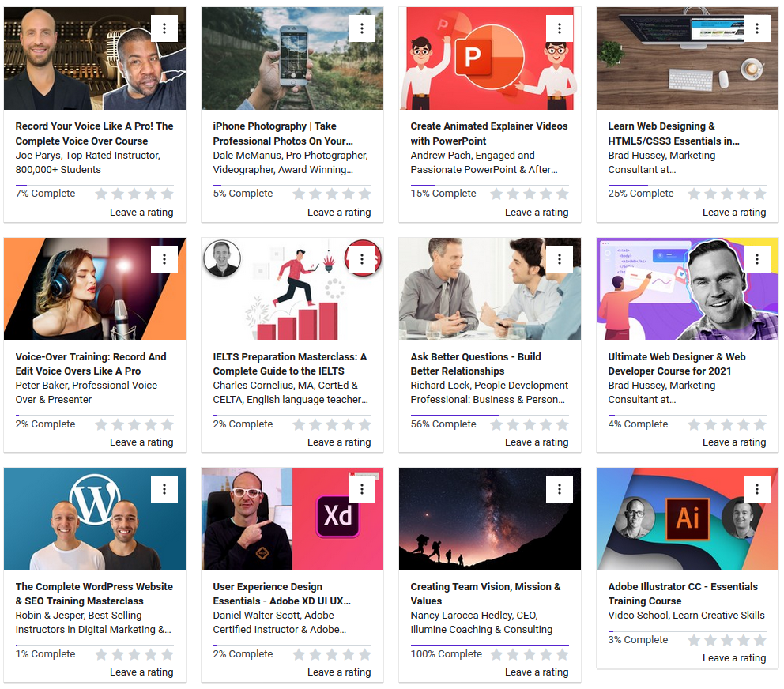Open options menu on Record Your Voice course

(164, 28)
